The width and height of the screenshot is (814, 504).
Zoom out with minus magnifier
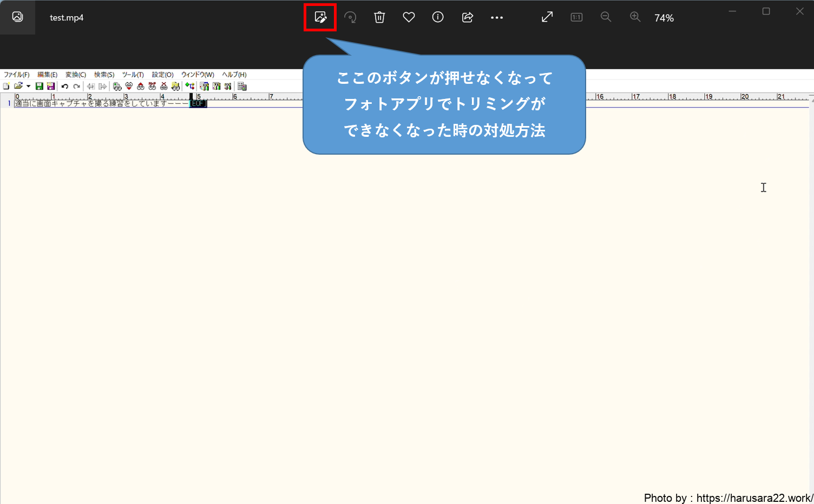(606, 17)
